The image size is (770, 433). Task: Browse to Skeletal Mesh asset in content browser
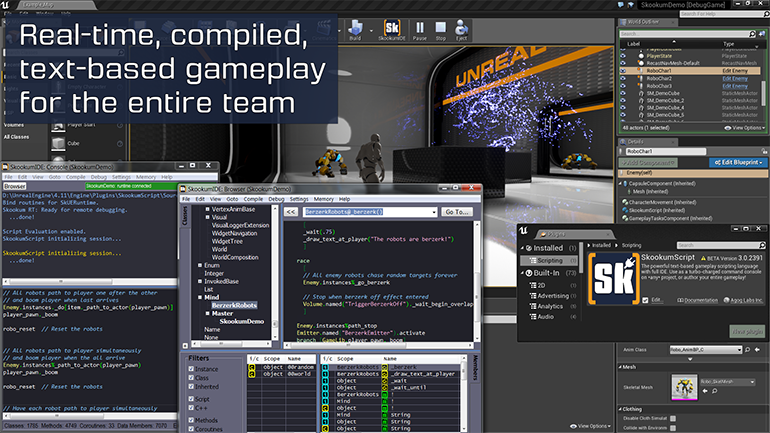point(715,391)
